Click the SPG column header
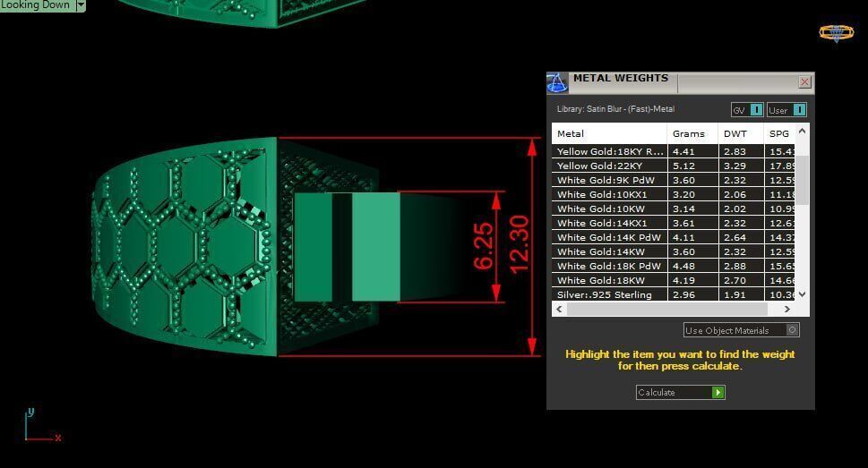This screenshot has height=468, width=868. click(779, 133)
